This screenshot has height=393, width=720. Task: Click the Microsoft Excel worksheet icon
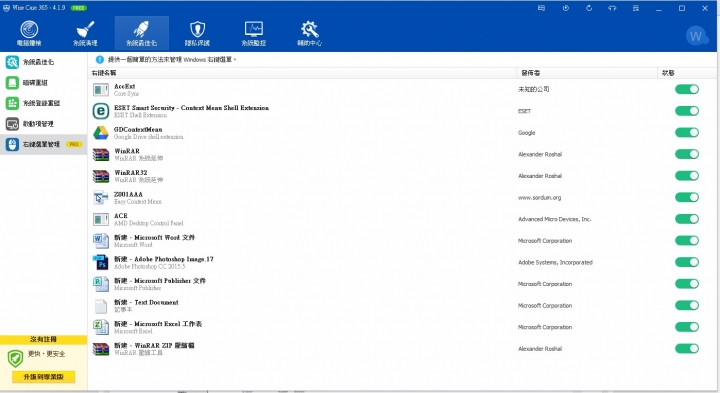point(101,327)
